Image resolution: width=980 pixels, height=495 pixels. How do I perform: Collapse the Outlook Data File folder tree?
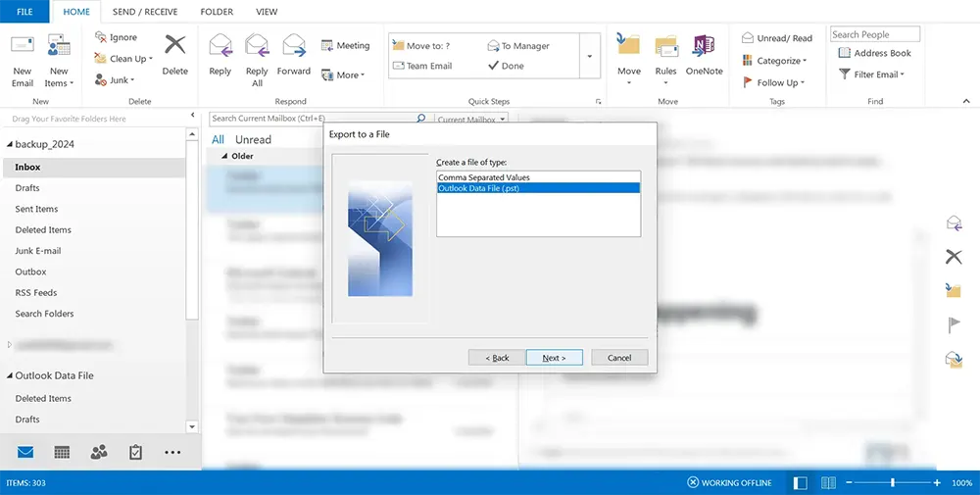10,375
